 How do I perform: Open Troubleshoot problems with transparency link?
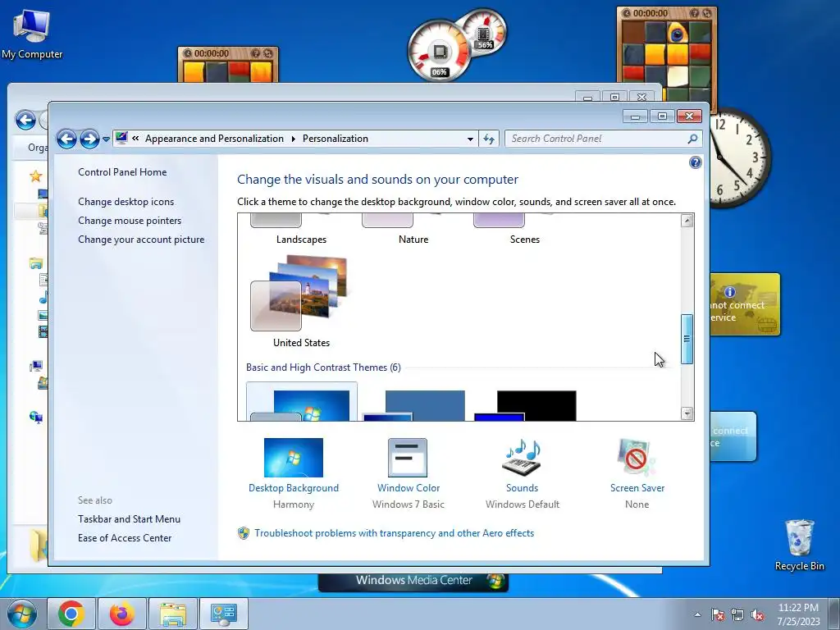tap(395, 533)
